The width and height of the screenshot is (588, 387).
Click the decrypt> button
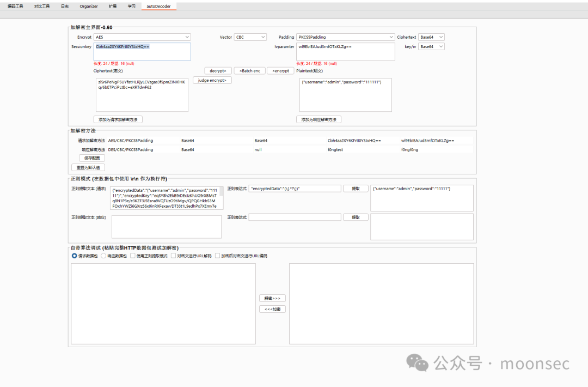pyautogui.click(x=218, y=70)
